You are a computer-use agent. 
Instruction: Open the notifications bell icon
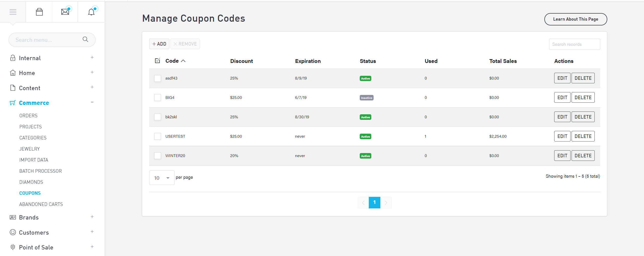point(91,12)
